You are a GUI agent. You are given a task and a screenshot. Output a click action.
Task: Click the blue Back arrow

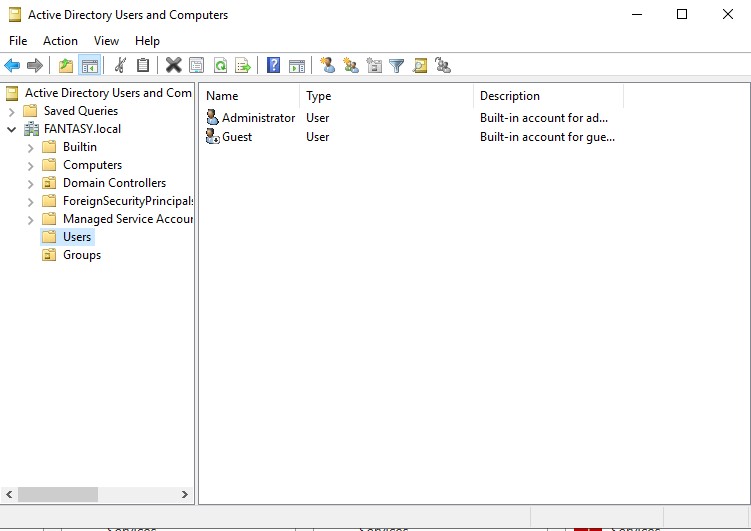point(12,65)
